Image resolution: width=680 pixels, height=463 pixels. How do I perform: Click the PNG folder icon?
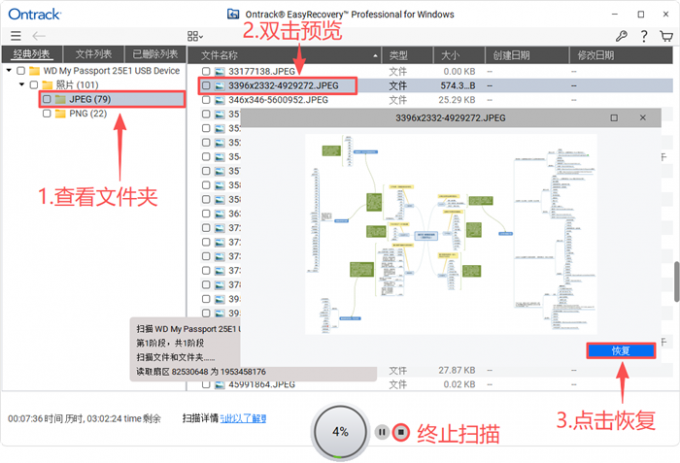pos(60,114)
